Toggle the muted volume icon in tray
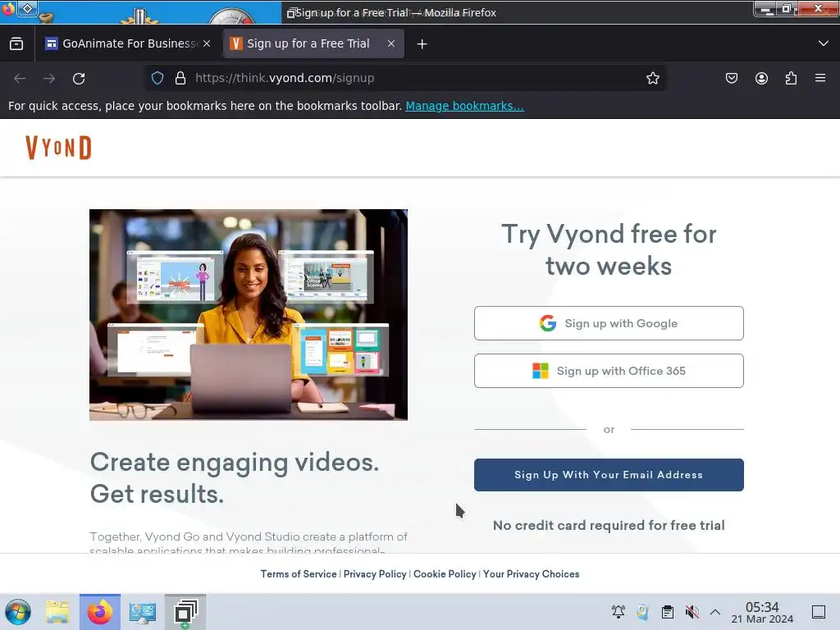This screenshot has height=630, width=840. point(692,611)
